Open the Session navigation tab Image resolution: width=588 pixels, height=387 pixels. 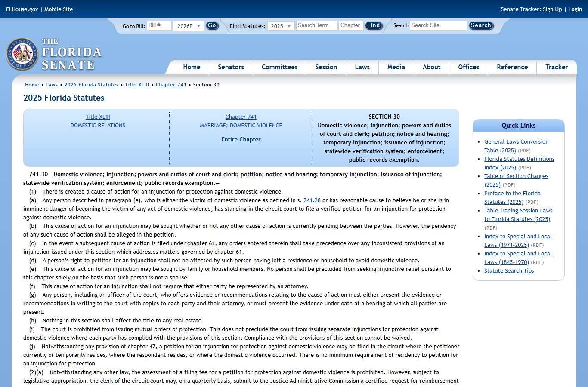[326, 67]
